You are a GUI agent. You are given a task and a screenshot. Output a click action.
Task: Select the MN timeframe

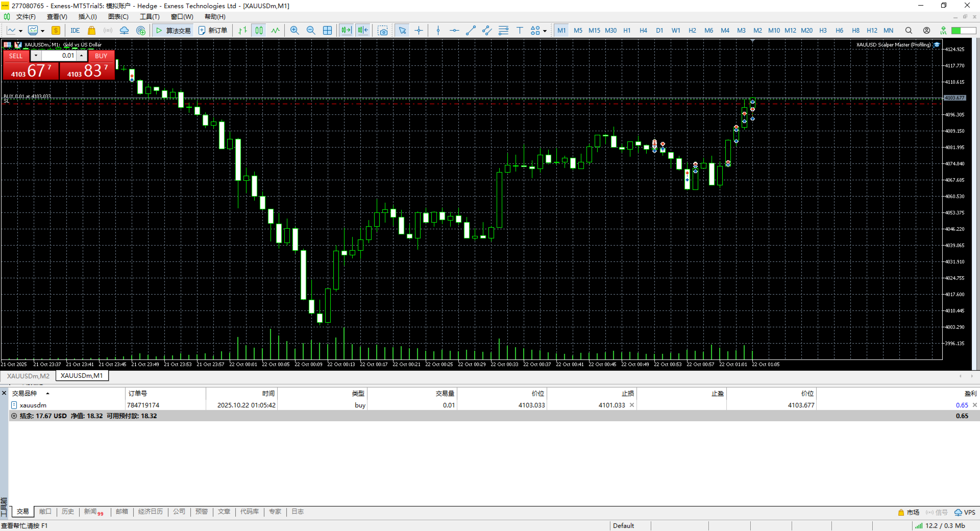click(888, 31)
